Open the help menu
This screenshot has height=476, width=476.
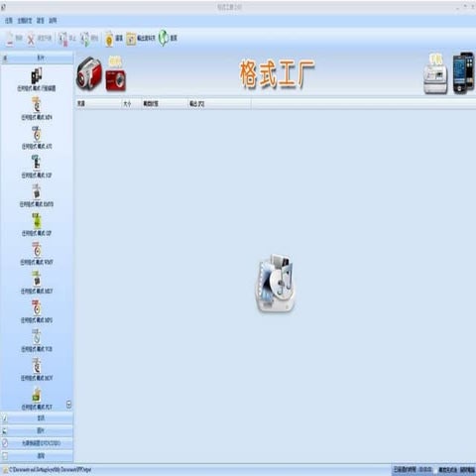pyautogui.click(x=53, y=21)
